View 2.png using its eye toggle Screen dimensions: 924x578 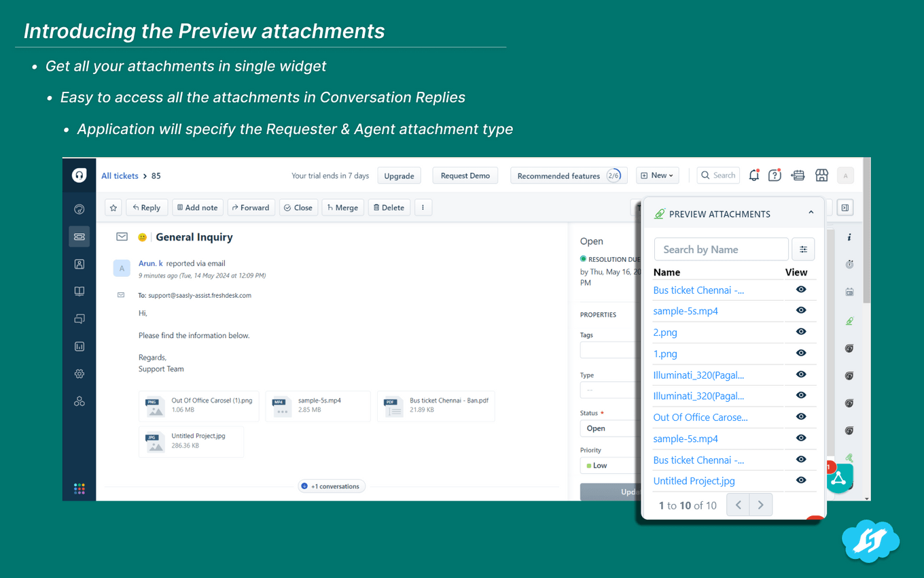click(800, 332)
